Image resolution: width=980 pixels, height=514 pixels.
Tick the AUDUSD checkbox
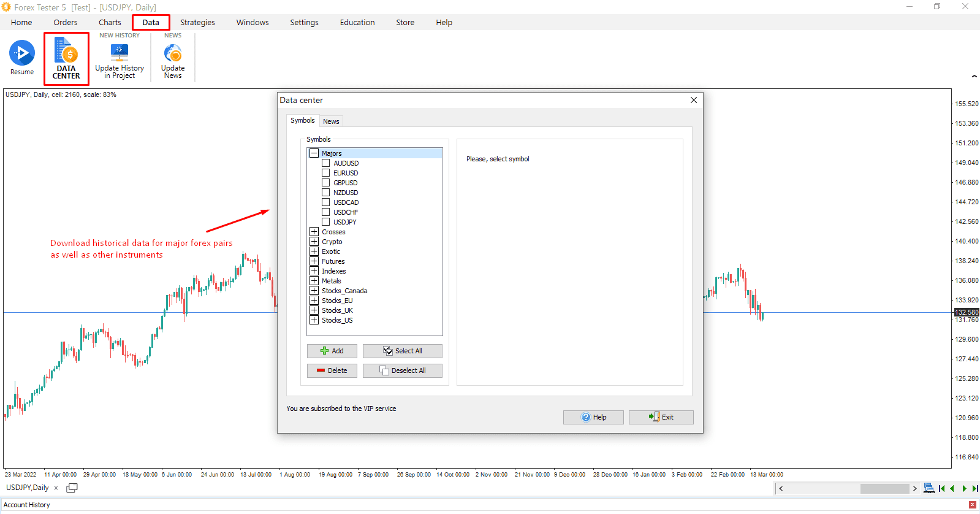(326, 163)
